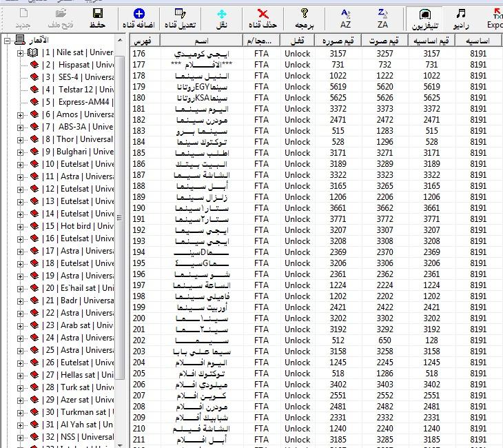Switch to the radio channel list icon
Viewport: 503px width, 448px height.
(461, 14)
